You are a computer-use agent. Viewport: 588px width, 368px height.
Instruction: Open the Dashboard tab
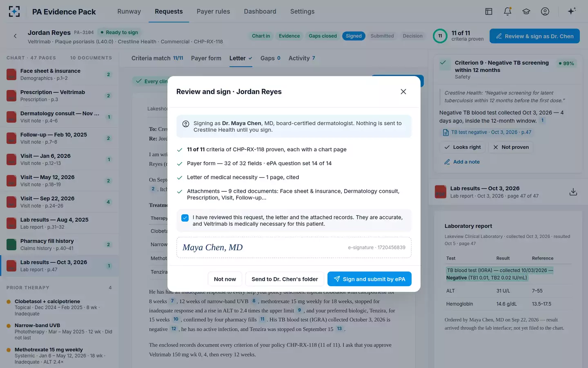(x=260, y=11)
